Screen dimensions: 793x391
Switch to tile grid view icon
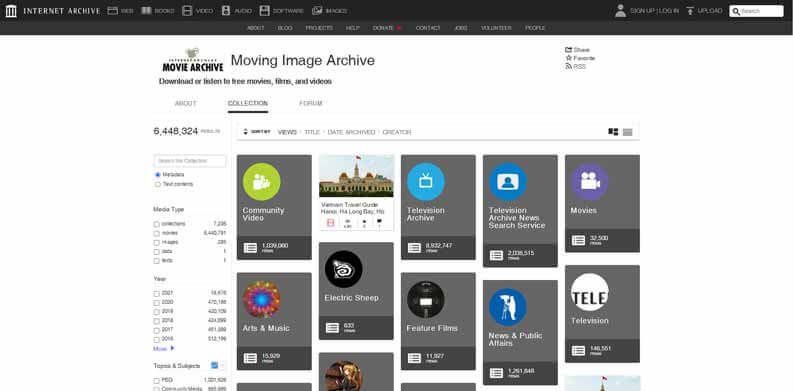pyautogui.click(x=613, y=132)
